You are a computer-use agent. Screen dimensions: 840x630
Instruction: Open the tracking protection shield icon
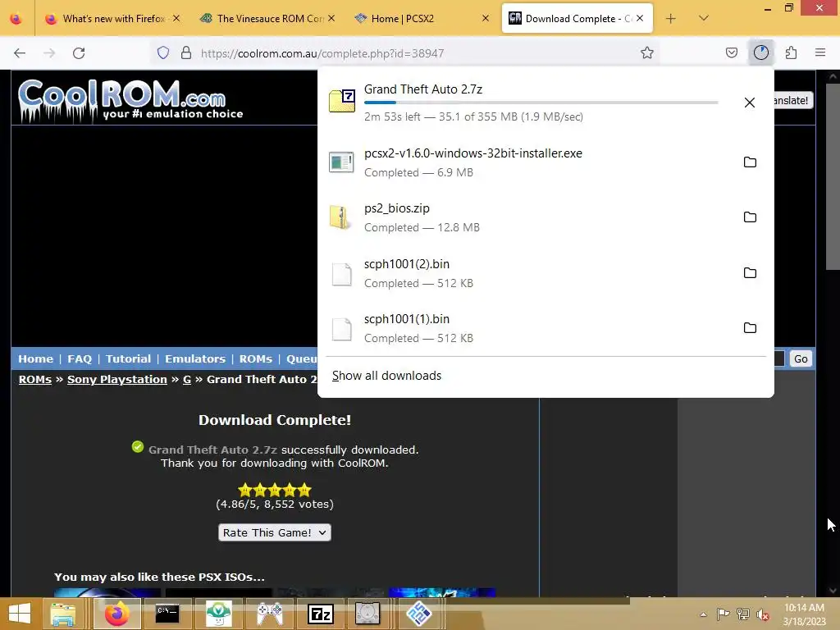(x=163, y=52)
